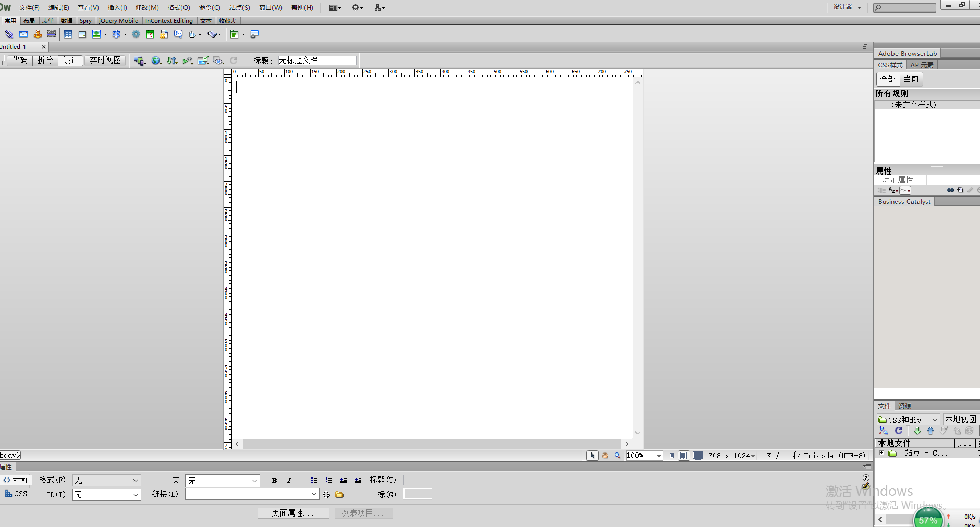Apply unordered list formatting

(314, 481)
